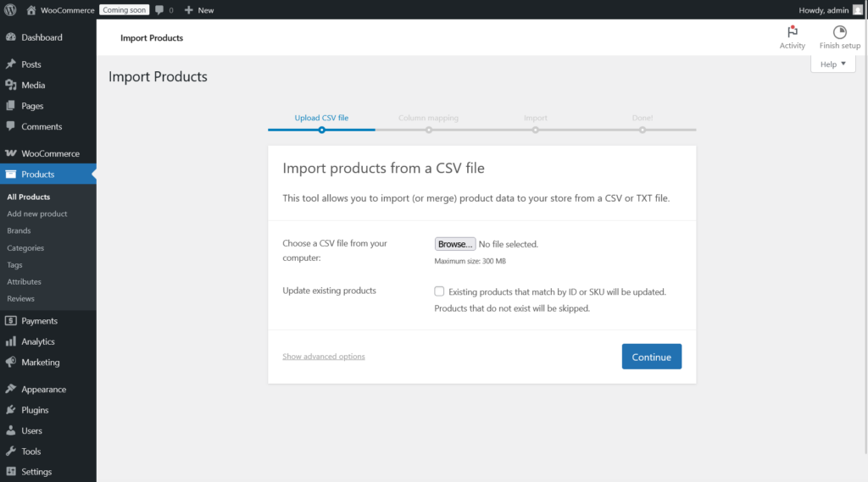Viewport: 868px width, 482px height.
Task: Click the Posts pushpin icon
Action: [10, 64]
